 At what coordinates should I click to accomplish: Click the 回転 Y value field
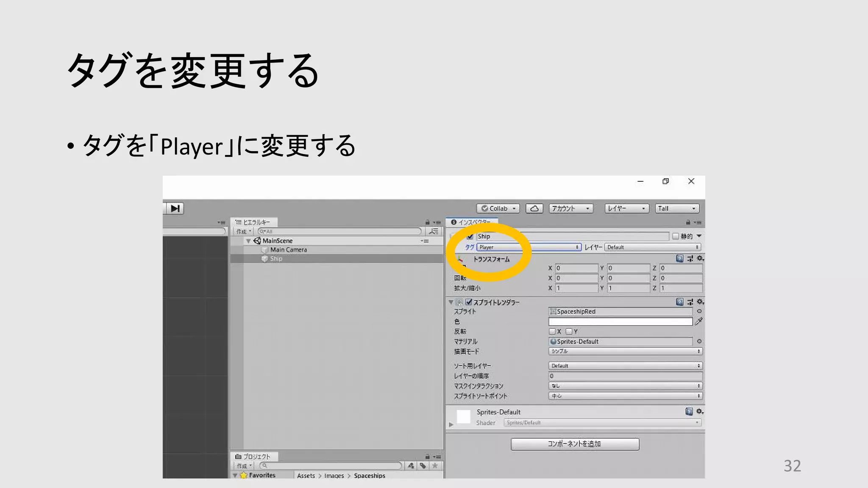click(x=629, y=278)
